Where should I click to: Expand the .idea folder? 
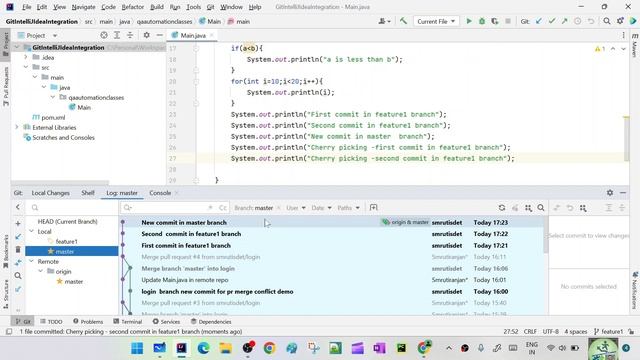coord(26,57)
